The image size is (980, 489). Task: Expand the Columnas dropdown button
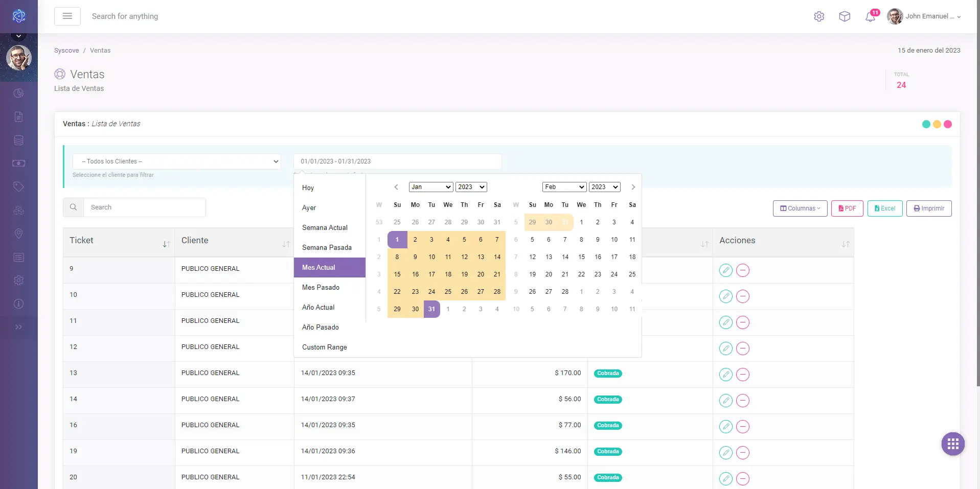point(800,208)
